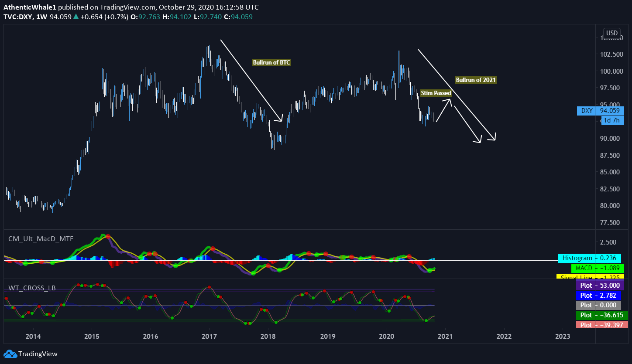Click the 2014 label on time axis

click(x=33, y=336)
